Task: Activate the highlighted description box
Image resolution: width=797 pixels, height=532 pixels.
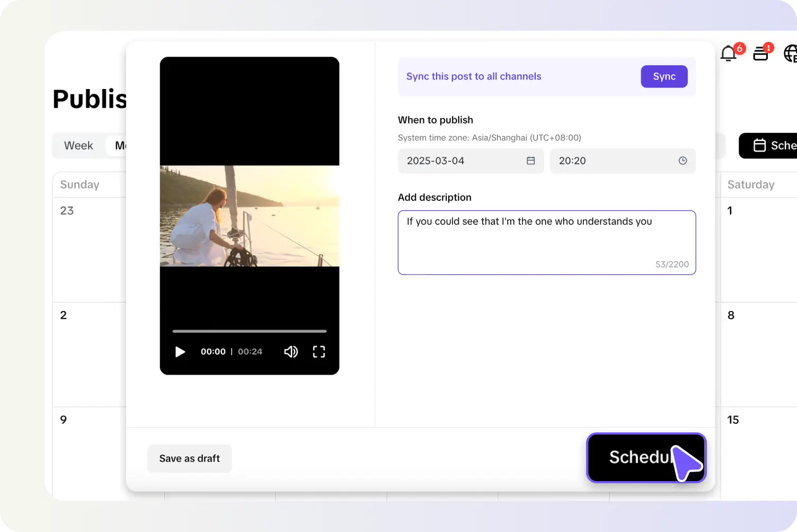Action: coord(546,243)
